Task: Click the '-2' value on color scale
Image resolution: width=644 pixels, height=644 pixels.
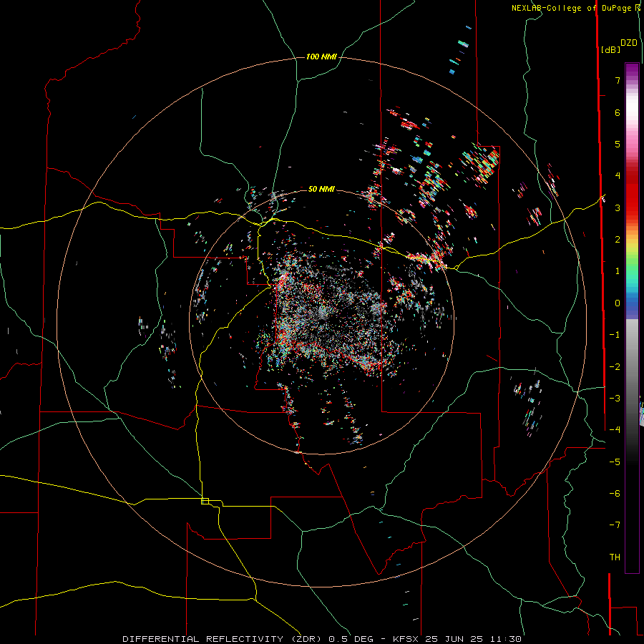Action: pos(615,367)
